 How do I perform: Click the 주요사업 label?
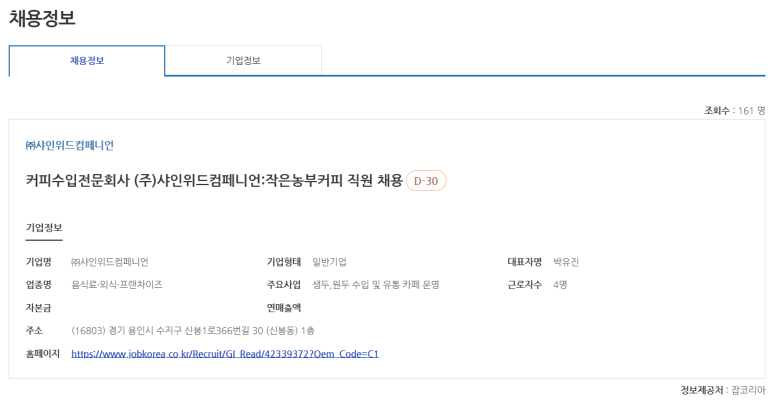point(283,285)
